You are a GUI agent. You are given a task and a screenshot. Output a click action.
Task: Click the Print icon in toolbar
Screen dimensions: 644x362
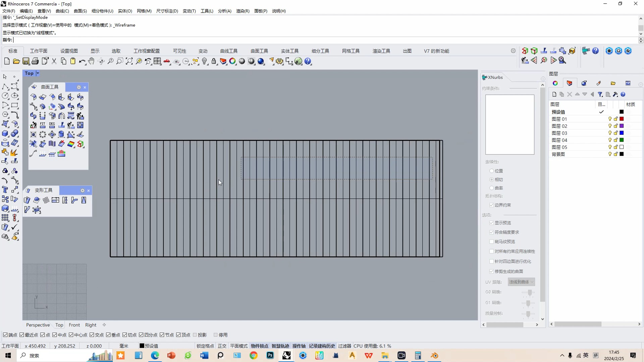35,61
